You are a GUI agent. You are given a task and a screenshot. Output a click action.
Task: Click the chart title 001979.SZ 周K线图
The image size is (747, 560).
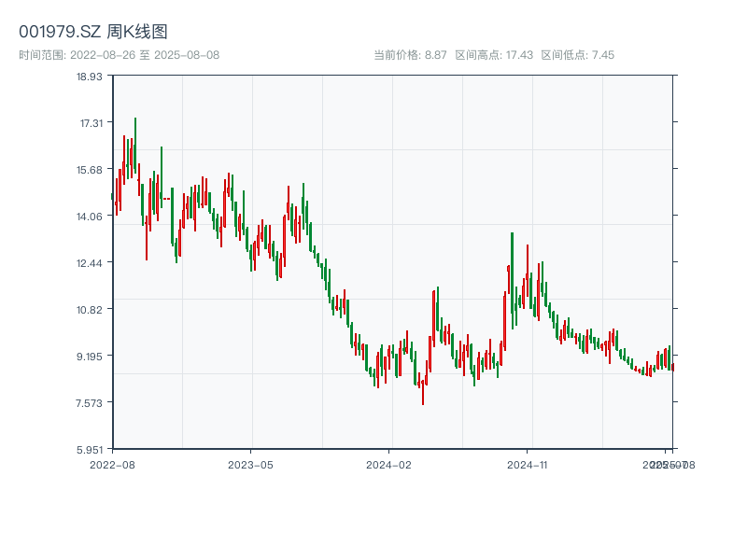point(93,33)
